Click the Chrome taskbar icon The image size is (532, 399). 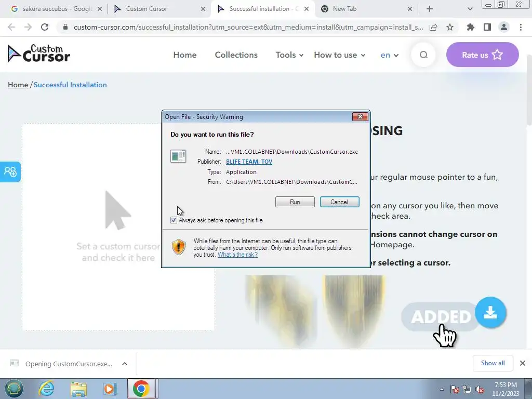(x=141, y=389)
